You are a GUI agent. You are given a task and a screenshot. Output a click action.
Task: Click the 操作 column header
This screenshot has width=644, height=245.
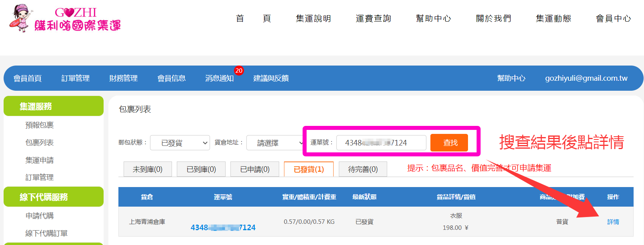pyautogui.click(x=613, y=197)
